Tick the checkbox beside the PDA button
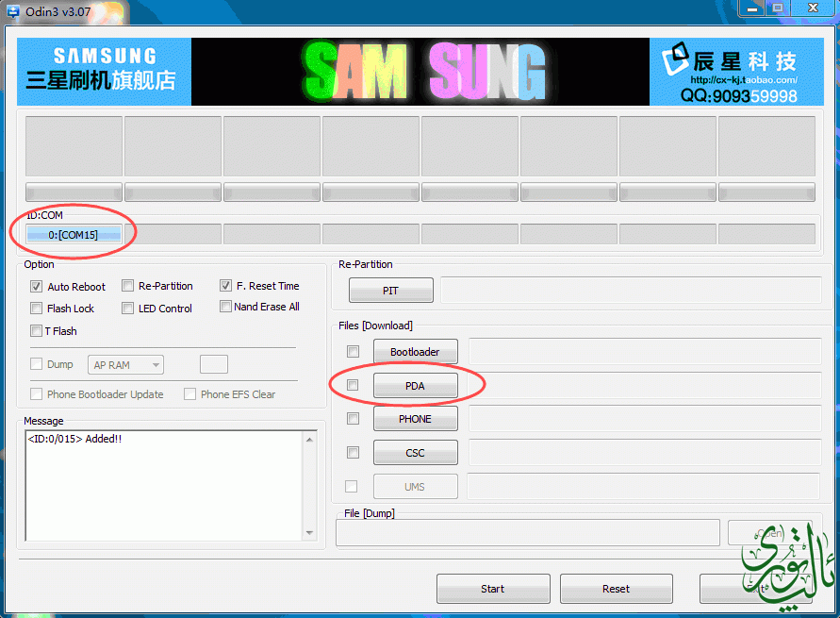This screenshot has width=840, height=618. click(x=353, y=385)
